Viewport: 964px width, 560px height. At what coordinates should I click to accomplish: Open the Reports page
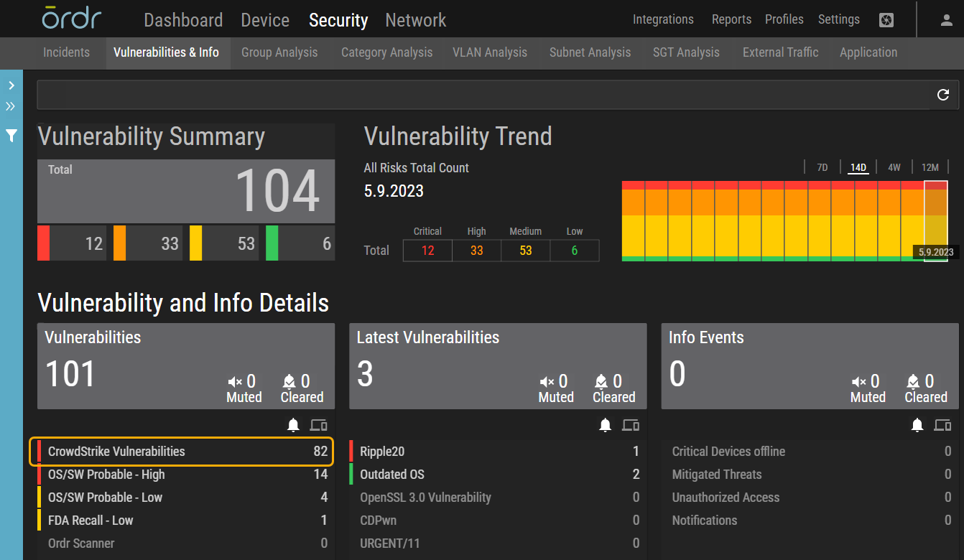731,20
